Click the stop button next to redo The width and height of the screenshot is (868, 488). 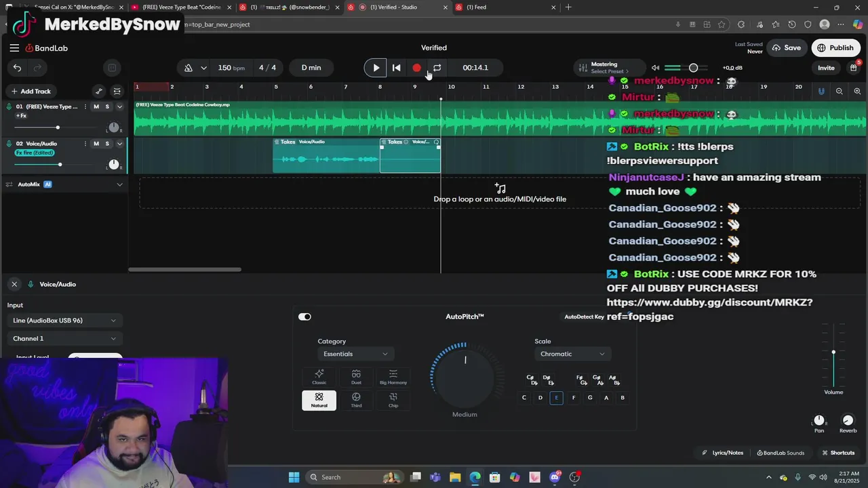112,68
